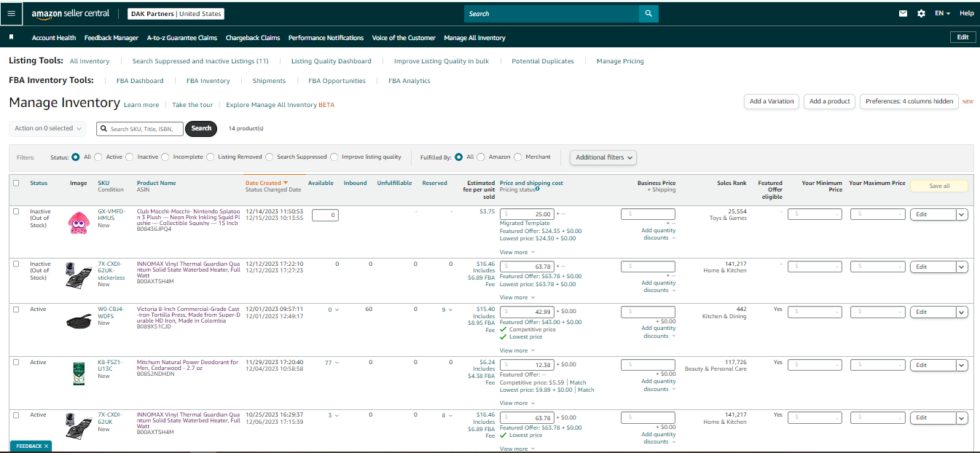Open the hamburger navigation menu
The height and width of the screenshot is (453, 980).
[x=12, y=14]
